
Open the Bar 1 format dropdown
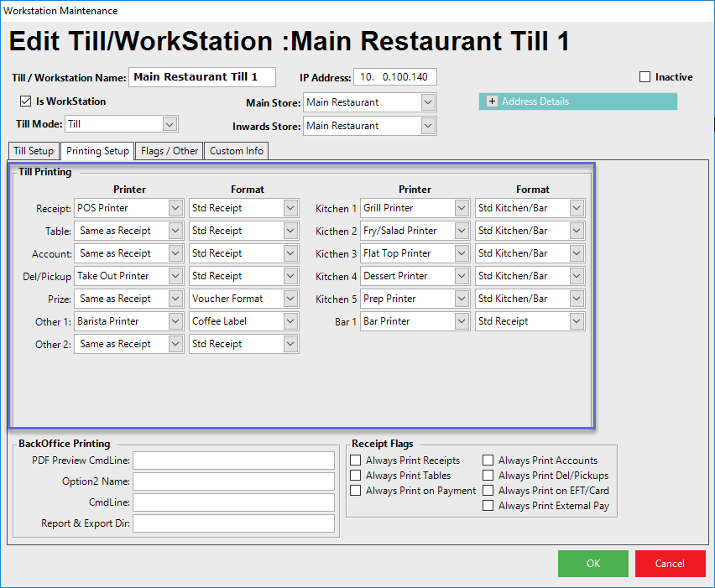tap(576, 321)
